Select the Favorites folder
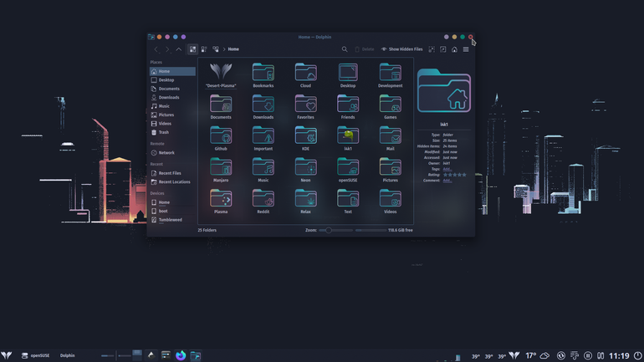644x362 pixels. tap(305, 107)
